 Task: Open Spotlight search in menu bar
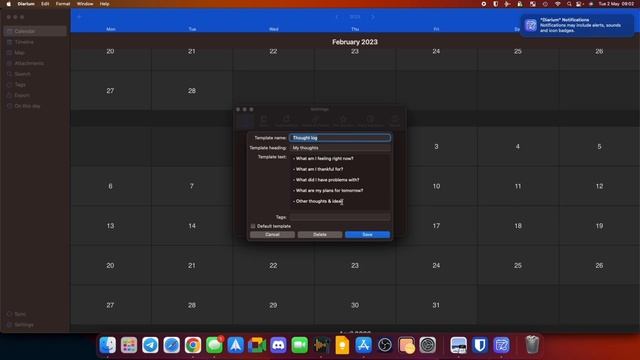click(569, 4)
